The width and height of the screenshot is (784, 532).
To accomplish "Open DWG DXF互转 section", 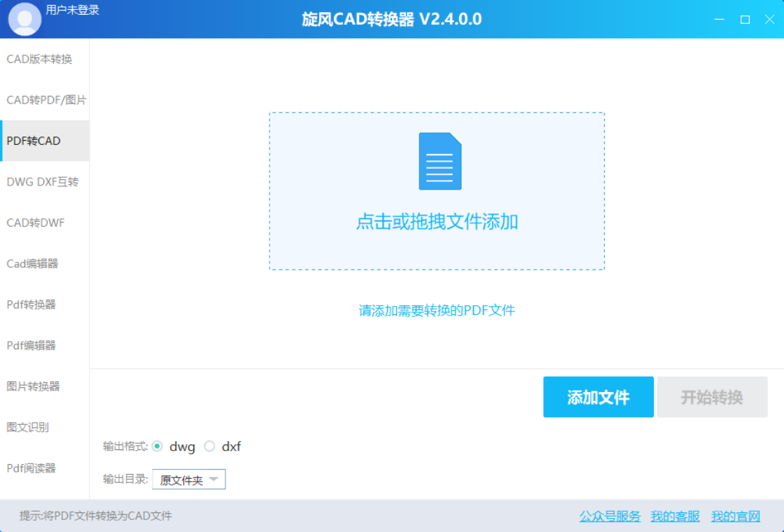I will (x=45, y=182).
